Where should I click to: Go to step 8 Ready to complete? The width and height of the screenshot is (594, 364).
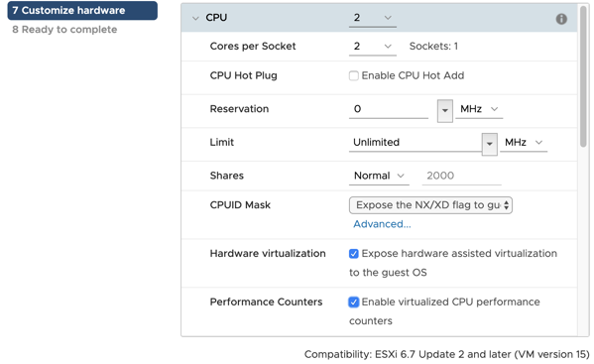coord(64,30)
